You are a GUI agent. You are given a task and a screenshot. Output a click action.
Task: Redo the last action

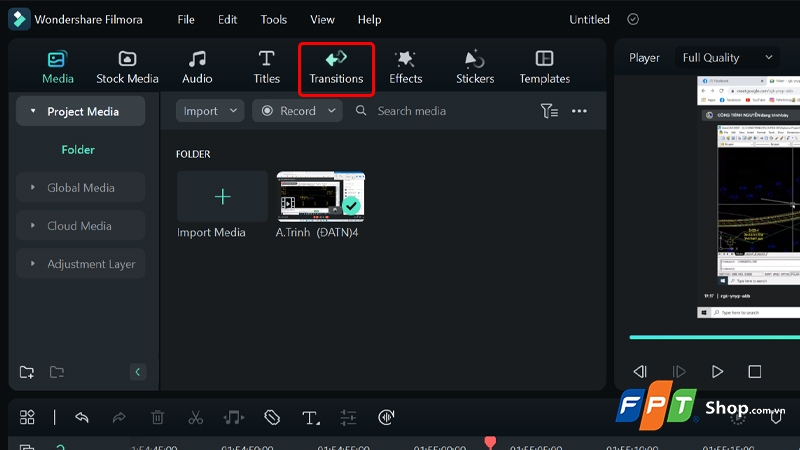coord(119,417)
